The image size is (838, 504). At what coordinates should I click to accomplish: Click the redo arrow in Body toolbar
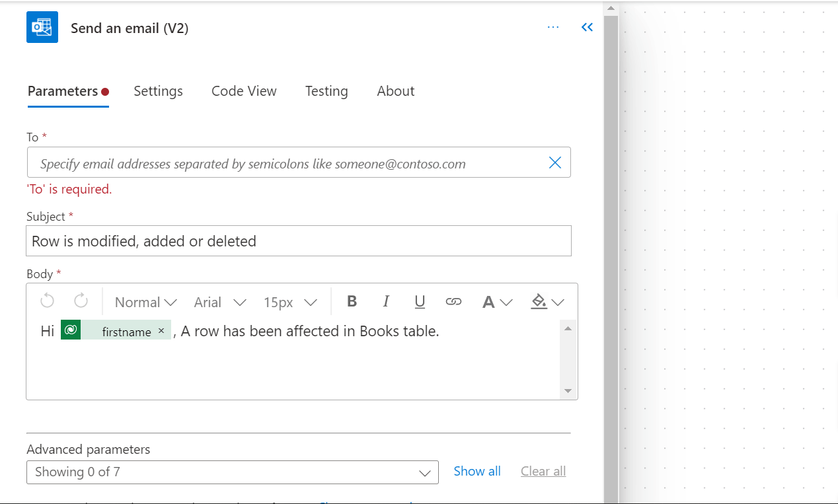tap(81, 301)
